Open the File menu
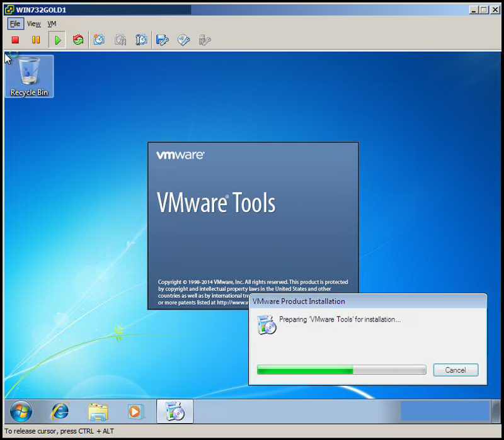Image resolution: width=504 pixels, height=440 pixels. coord(15,24)
